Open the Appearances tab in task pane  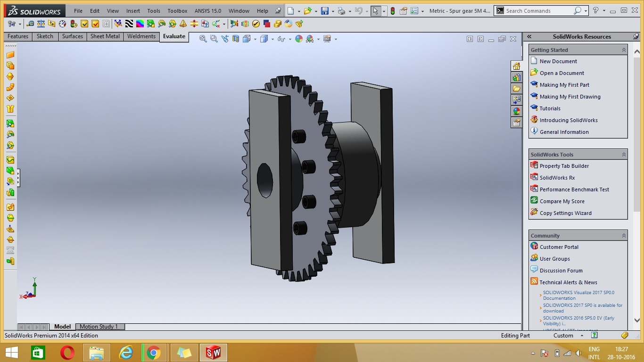click(517, 111)
